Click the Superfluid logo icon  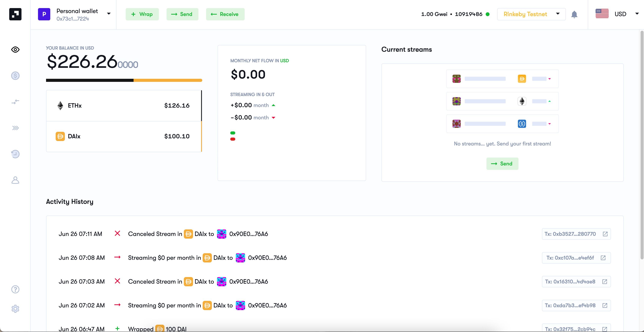[15, 14]
